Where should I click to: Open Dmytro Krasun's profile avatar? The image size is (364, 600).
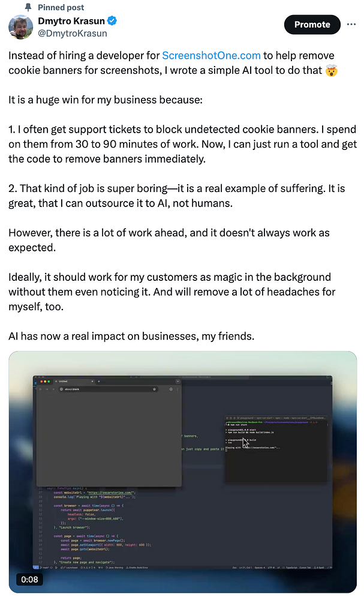pos(21,27)
